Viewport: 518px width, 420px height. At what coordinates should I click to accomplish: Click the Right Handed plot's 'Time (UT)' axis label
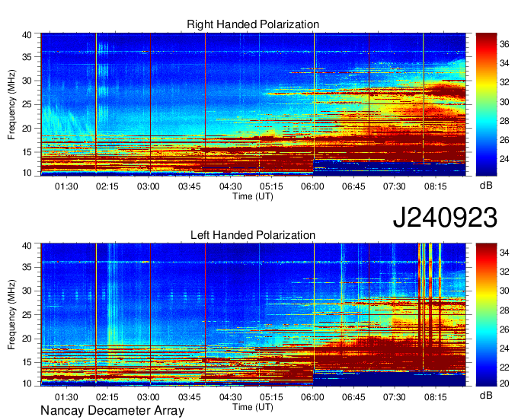253,196
